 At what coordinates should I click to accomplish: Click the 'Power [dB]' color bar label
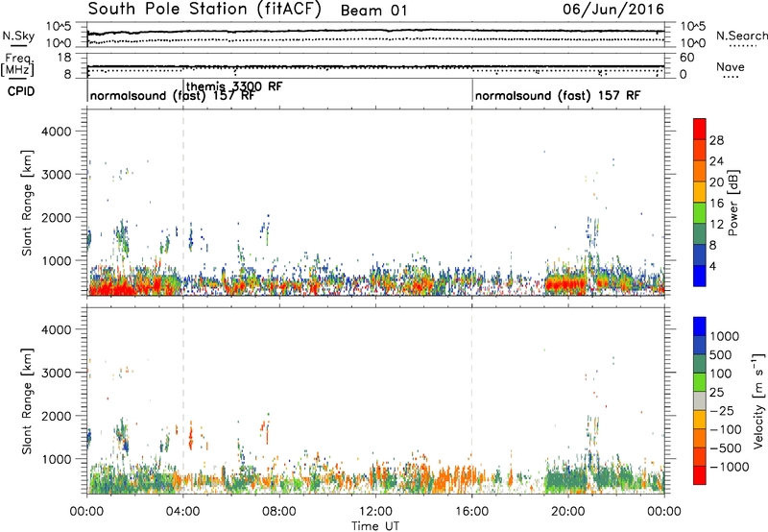tap(733, 203)
